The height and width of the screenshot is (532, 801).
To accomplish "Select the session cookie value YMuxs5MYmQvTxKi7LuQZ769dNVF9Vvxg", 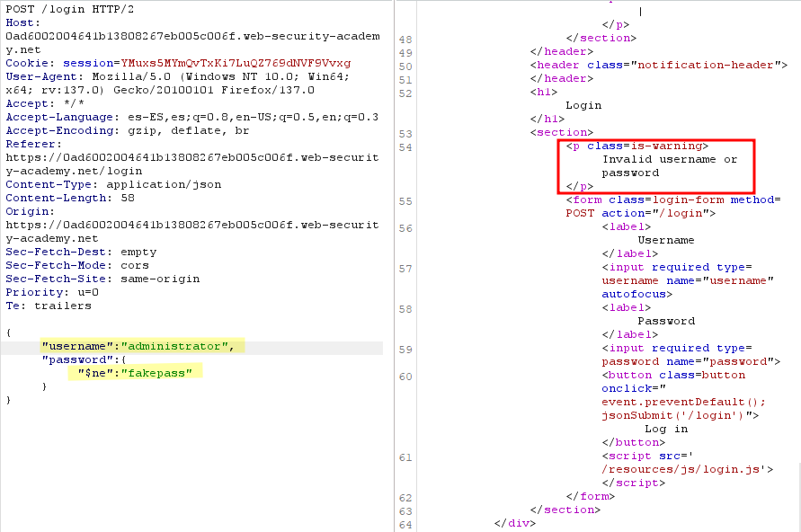I will tap(236, 63).
